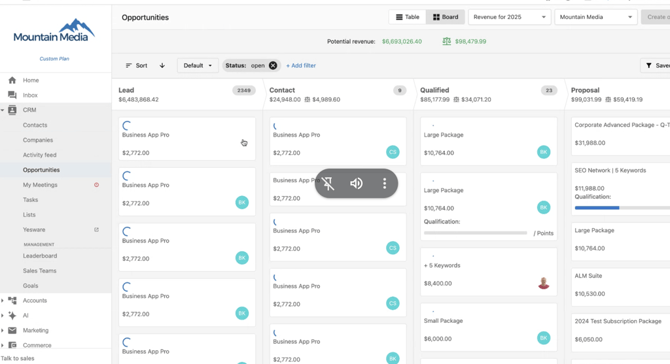The height and width of the screenshot is (364, 670).
Task: Click the external link icon beside Yesware
Action: coord(97,229)
